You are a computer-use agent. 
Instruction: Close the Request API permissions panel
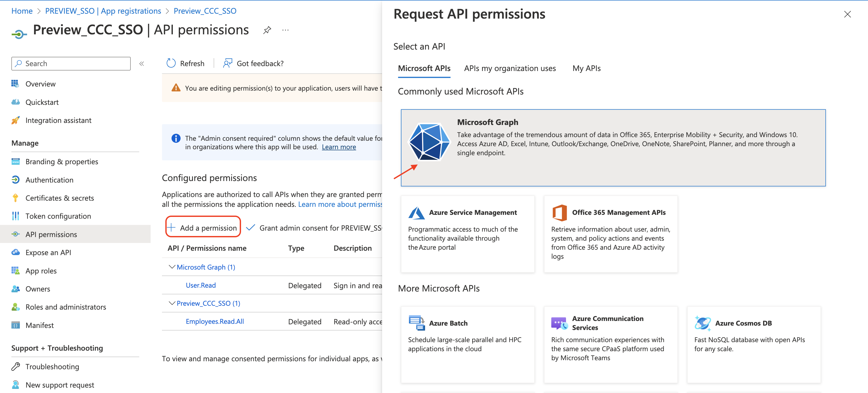click(x=847, y=14)
